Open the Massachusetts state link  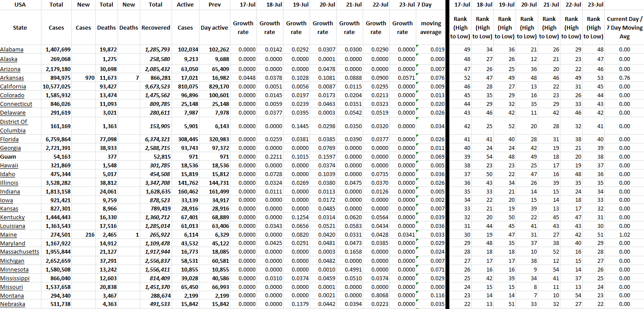coord(20,252)
